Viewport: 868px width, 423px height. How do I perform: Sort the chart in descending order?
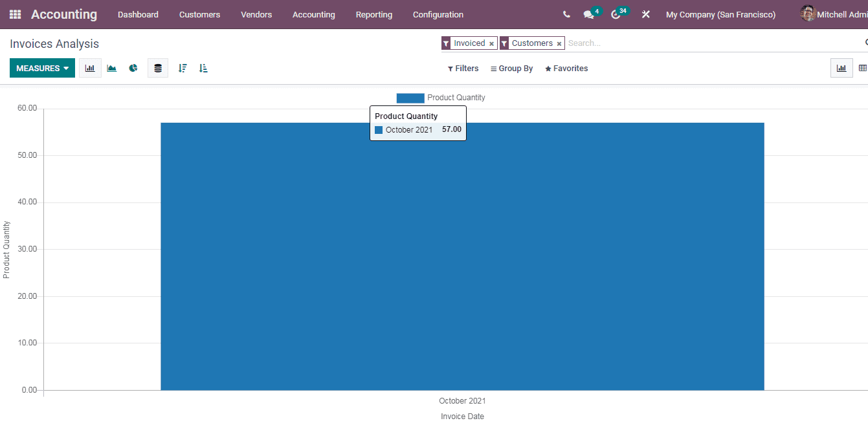tap(182, 67)
